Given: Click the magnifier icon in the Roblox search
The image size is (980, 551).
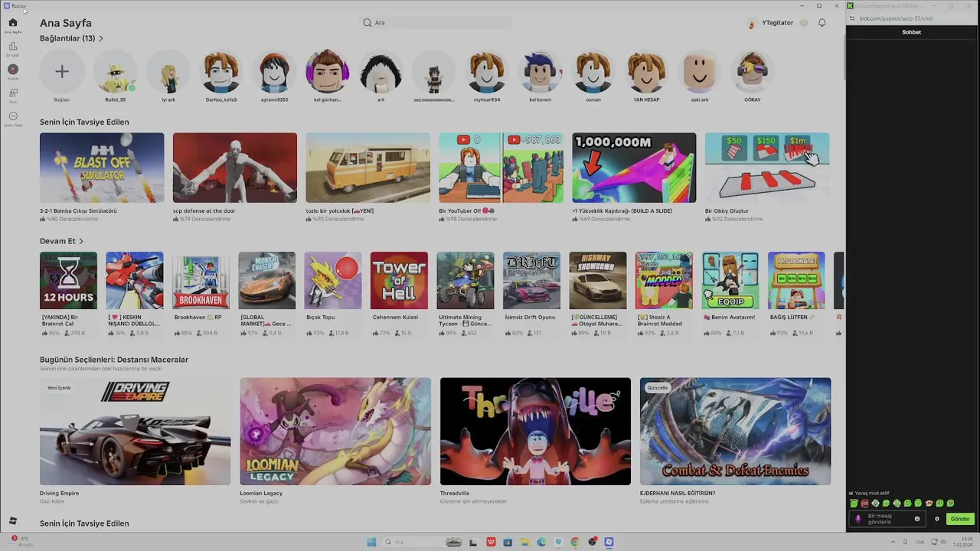Looking at the screenshot, I should 367,23.
